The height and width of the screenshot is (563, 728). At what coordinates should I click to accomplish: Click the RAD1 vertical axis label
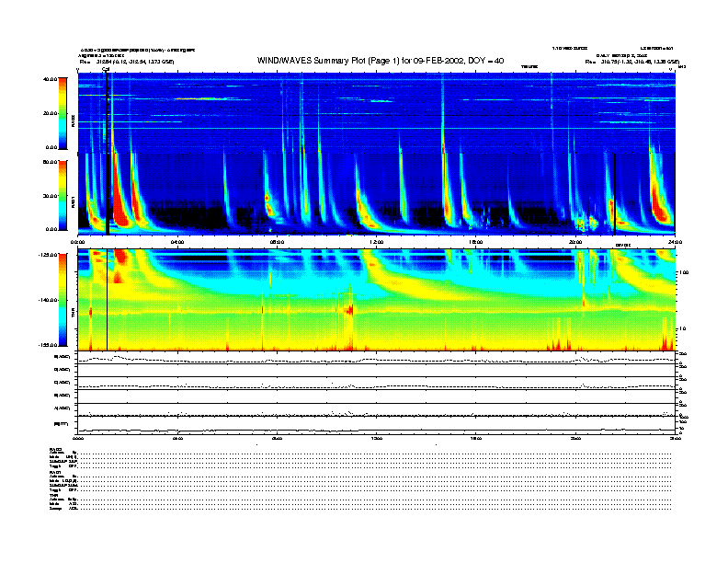pyautogui.click(x=73, y=201)
